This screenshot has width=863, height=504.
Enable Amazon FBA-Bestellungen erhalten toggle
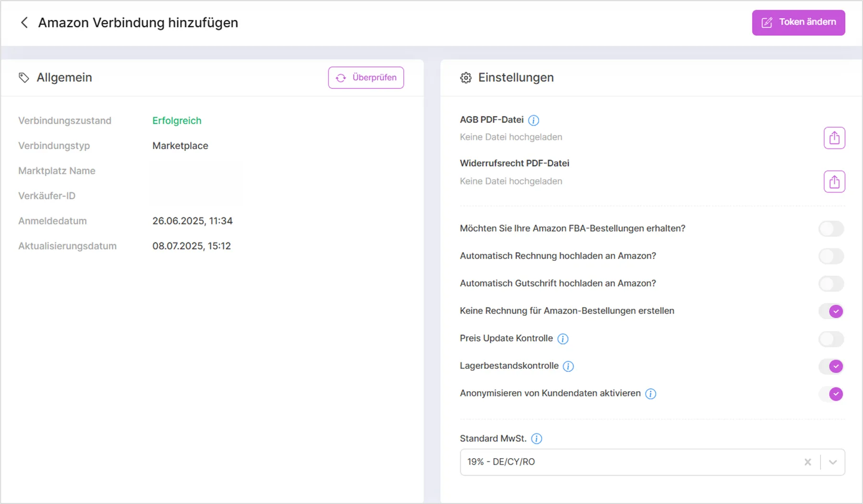[831, 229]
